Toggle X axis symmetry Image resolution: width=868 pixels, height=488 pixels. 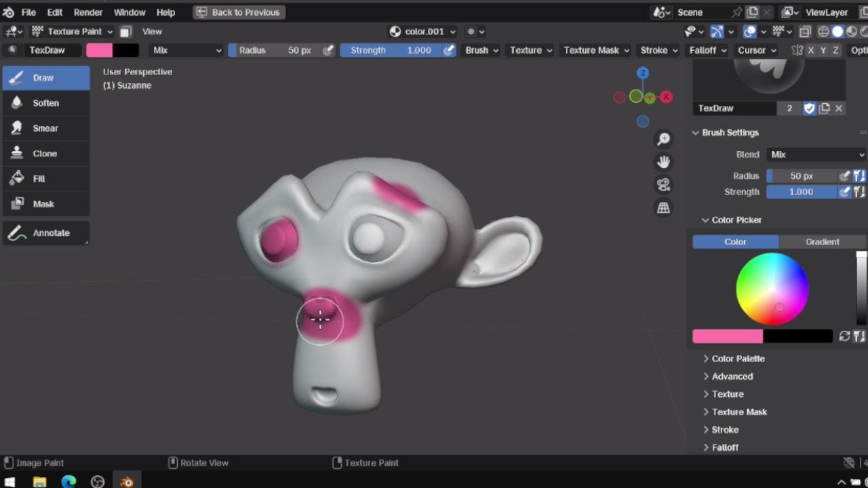(811, 50)
